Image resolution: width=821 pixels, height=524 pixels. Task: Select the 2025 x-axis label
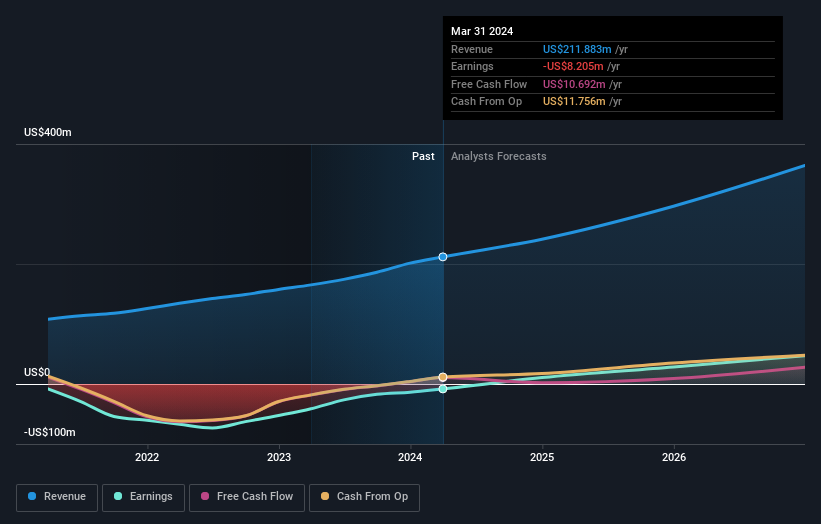pos(542,457)
